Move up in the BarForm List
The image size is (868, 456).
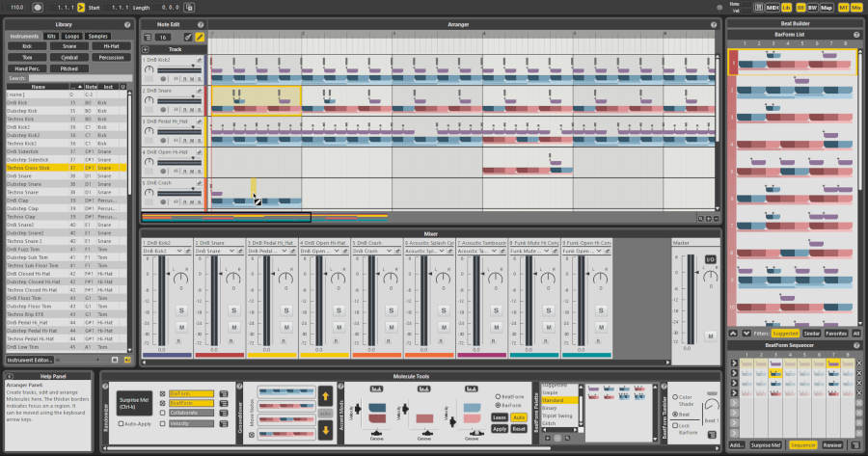coord(733,334)
